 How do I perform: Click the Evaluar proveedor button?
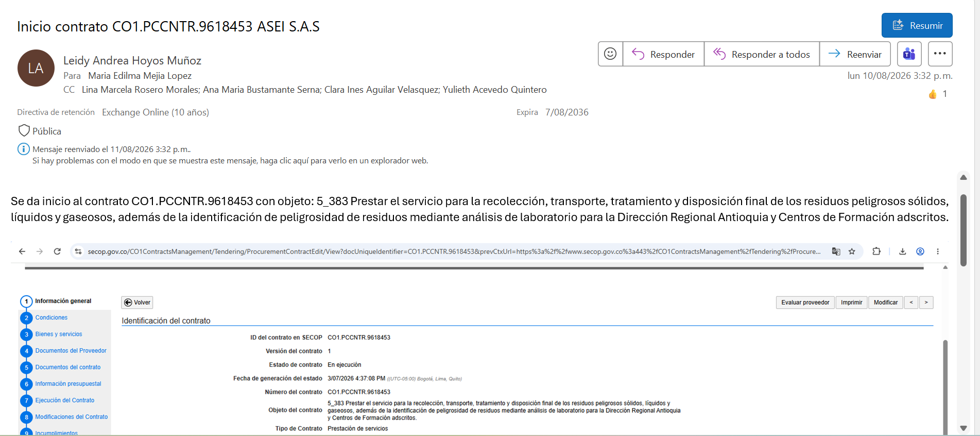point(805,303)
